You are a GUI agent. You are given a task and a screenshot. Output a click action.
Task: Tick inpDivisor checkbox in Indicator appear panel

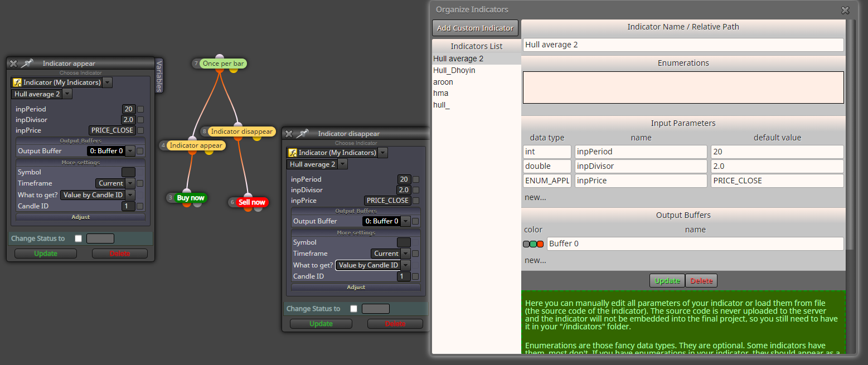point(140,120)
